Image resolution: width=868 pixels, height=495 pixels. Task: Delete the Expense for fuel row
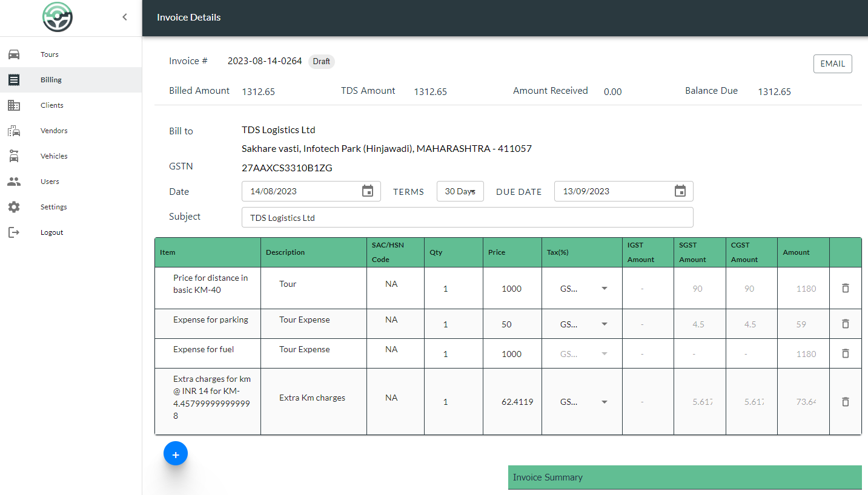point(846,353)
